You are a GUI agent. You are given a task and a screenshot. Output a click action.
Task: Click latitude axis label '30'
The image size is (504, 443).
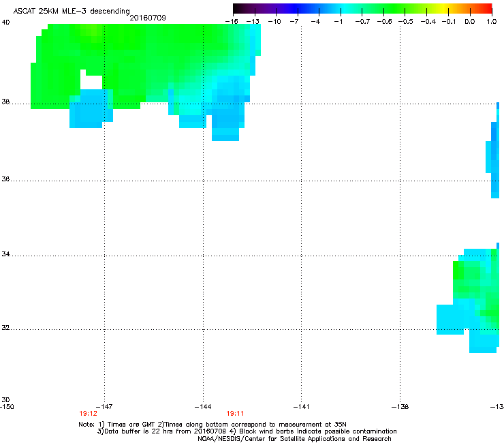(x=5, y=400)
